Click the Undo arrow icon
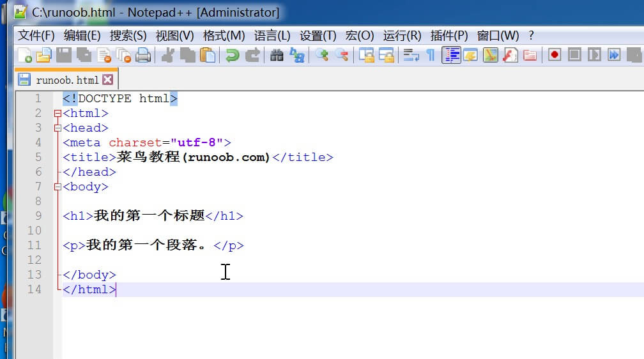Image resolution: width=644 pixels, height=359 pixels. (232, 56)
